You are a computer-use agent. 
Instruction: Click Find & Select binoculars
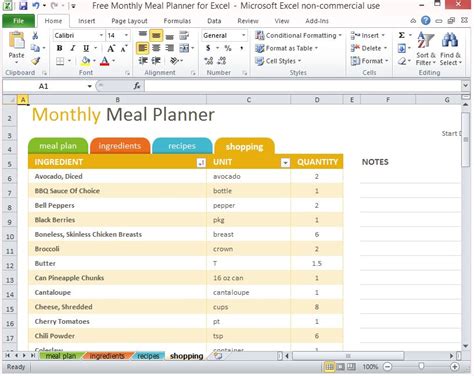click(x=450, y=49)
